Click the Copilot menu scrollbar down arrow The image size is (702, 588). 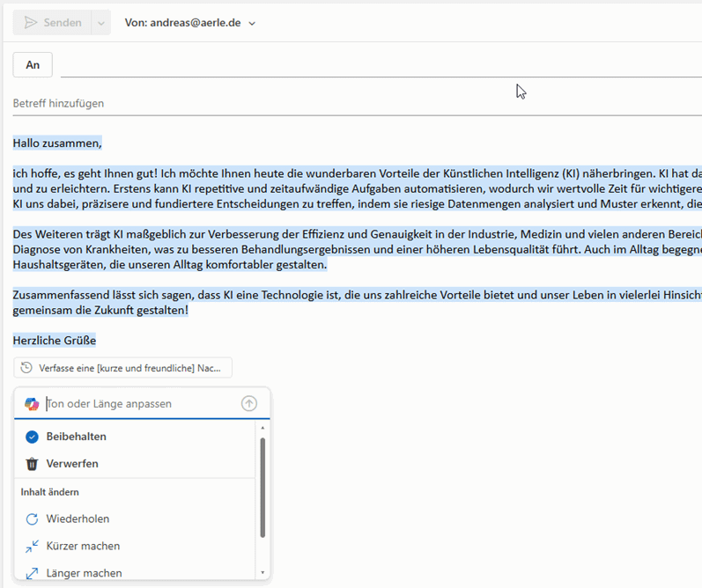[x=262, y=573]
